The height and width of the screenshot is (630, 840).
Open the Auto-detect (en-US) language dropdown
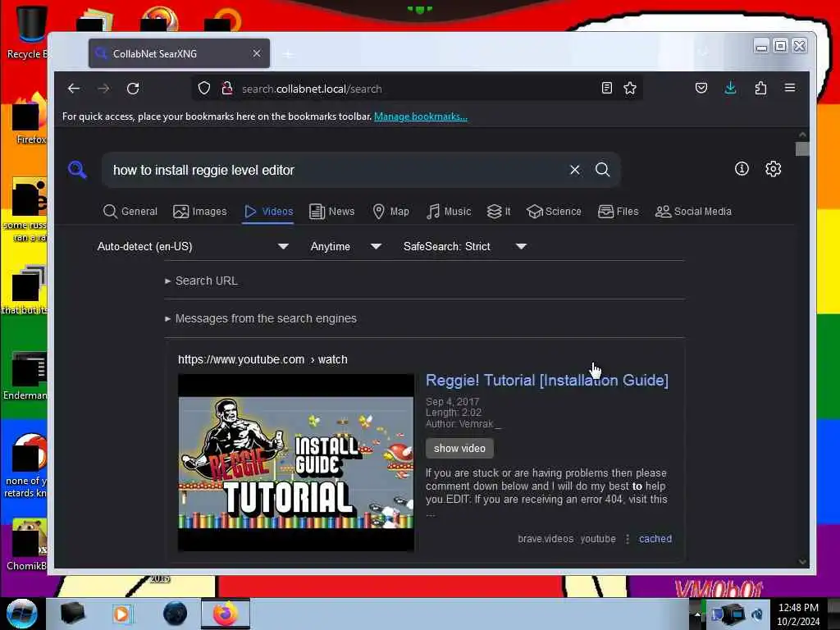tap(193, 246)
